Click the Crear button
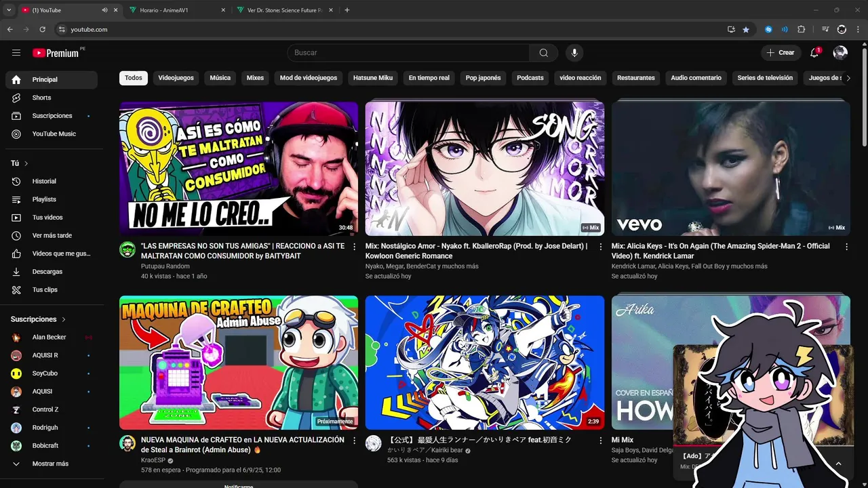This screenshot has height=488, width=868. (781, 53)
